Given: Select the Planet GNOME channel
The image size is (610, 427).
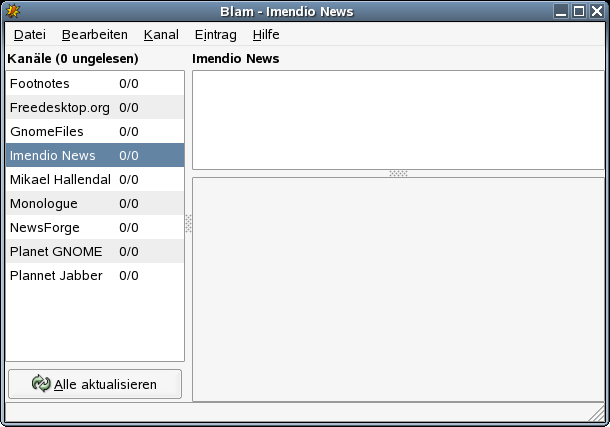Looking at the screenshot, I should [95, 251].
